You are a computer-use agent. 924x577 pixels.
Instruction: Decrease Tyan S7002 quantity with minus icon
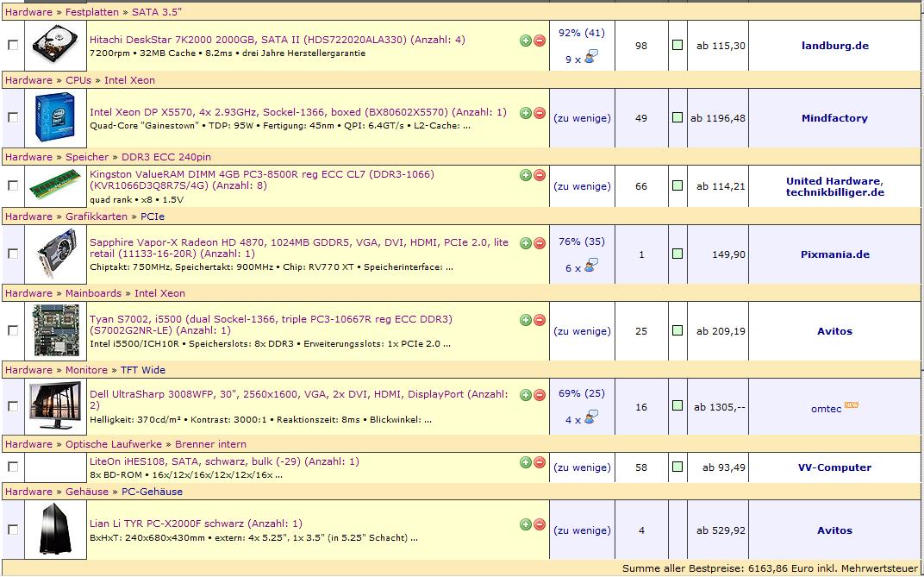click(540, 319)
